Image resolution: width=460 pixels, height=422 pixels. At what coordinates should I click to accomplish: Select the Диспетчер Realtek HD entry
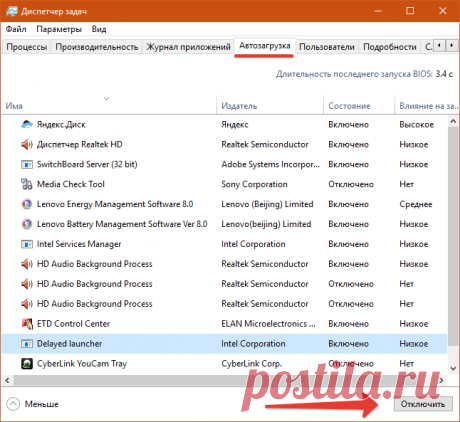(80, 145)
